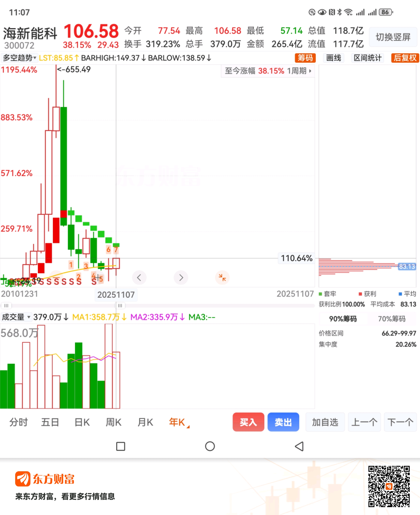Tap the recent apps square icon
420x515 pixels.
click(121, 446)
